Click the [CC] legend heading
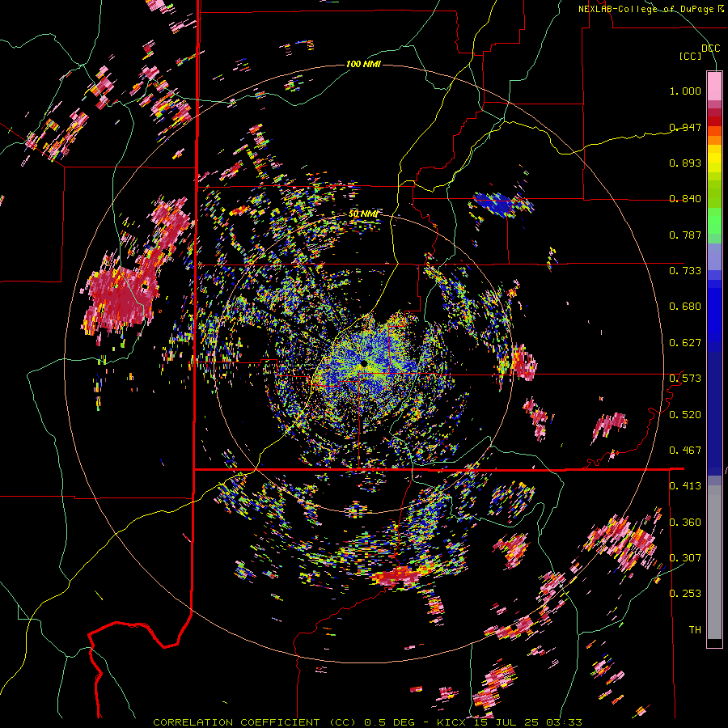The height and width of the screenshot is (728, 728). click(x=690, y=56)
